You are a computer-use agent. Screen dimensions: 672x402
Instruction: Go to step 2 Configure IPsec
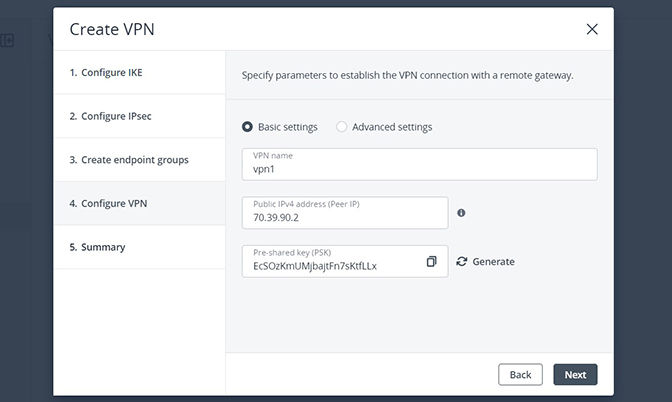[x=140, y=116]
